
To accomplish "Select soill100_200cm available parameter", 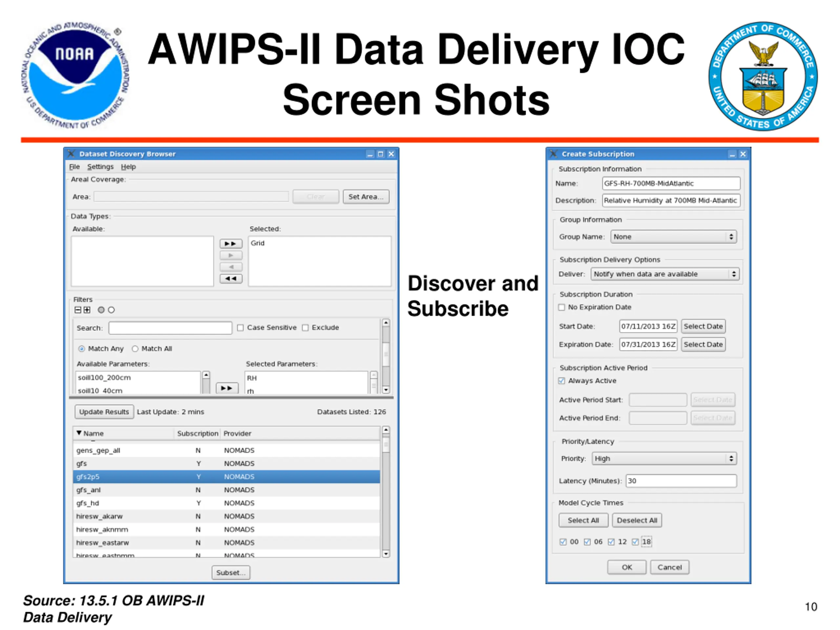I will click(138, 377).
